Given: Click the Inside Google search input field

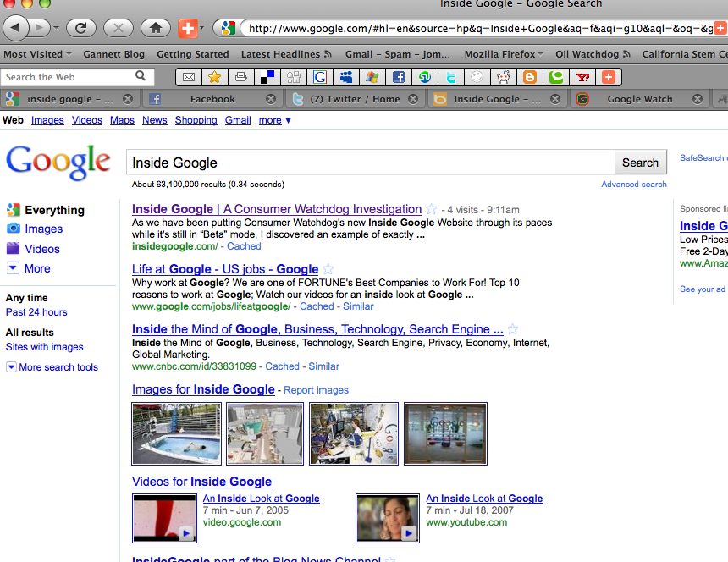Looking at the screenshot, I should pyautogui.click(x=371, y=163).
